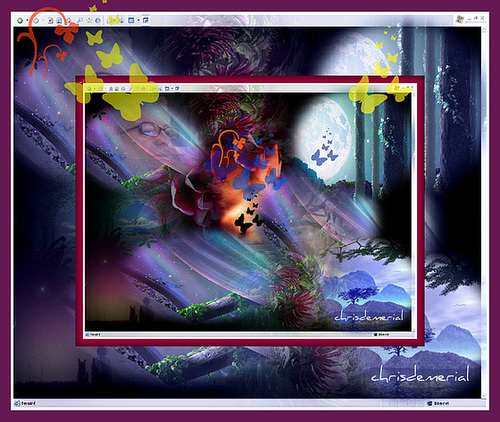This screenshot has height=422, width=500.
Task: Click the inner nested browser window thumbnail
Action: click(250, 211)
